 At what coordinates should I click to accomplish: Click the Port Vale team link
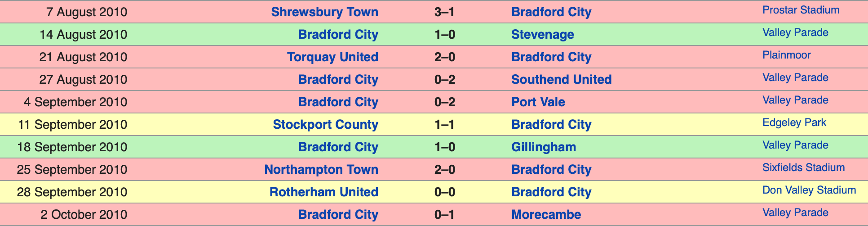coord(538,102)
